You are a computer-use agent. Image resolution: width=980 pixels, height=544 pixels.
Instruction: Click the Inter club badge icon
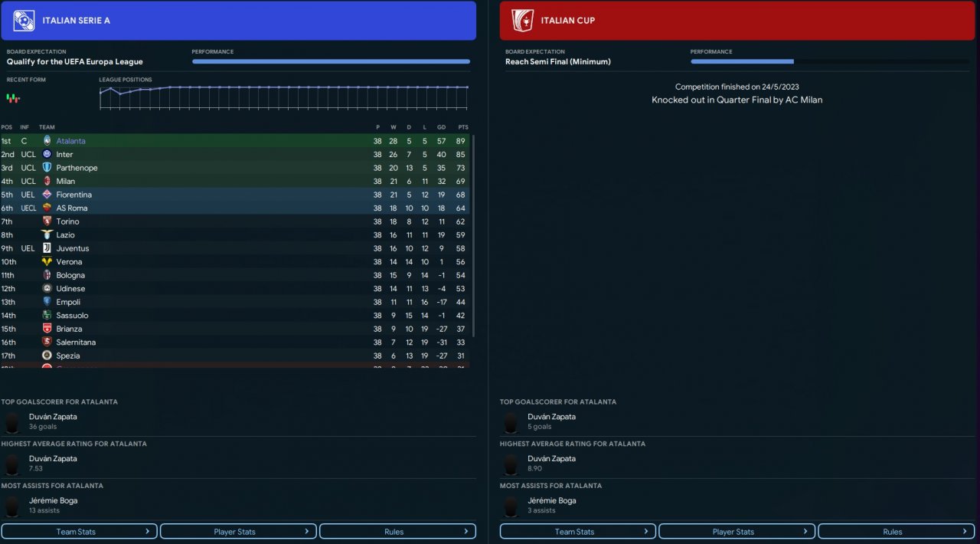pyautogui.click(x=47, y=155)
